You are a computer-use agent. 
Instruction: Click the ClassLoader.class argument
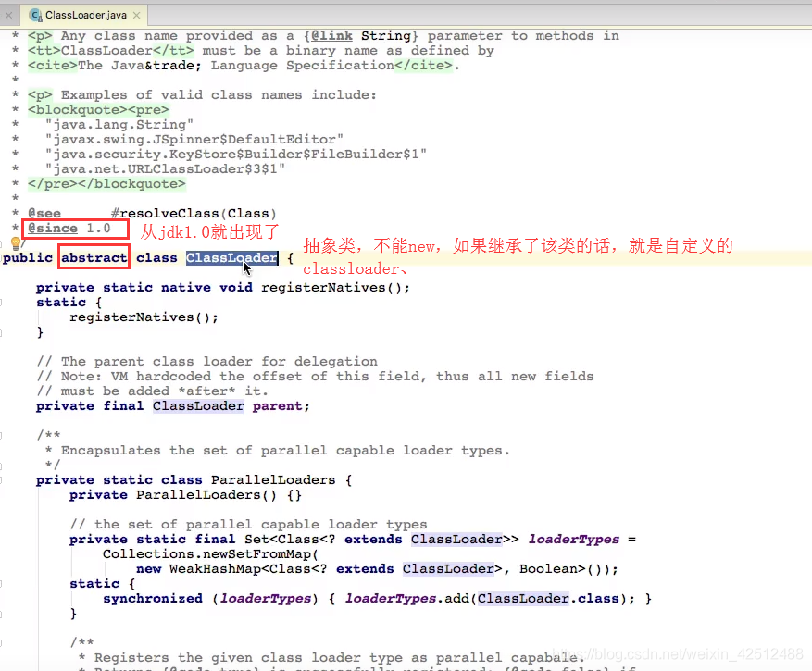point(548,599)
